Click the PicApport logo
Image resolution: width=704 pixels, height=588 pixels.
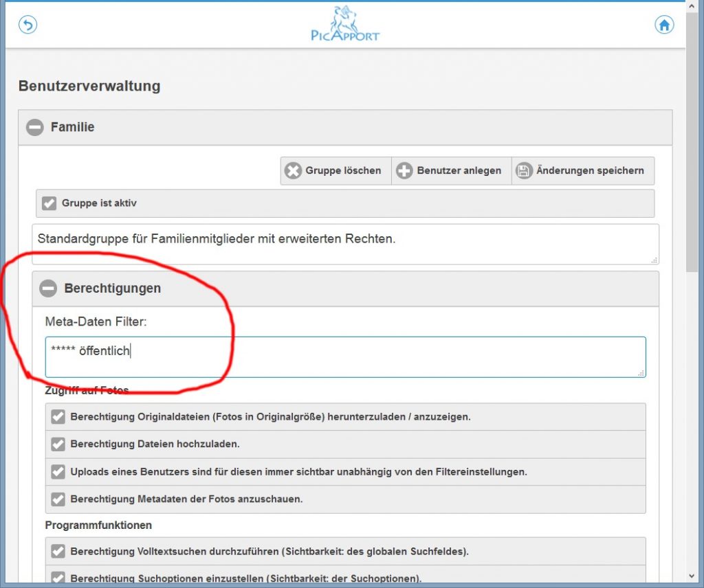(345, 23)
